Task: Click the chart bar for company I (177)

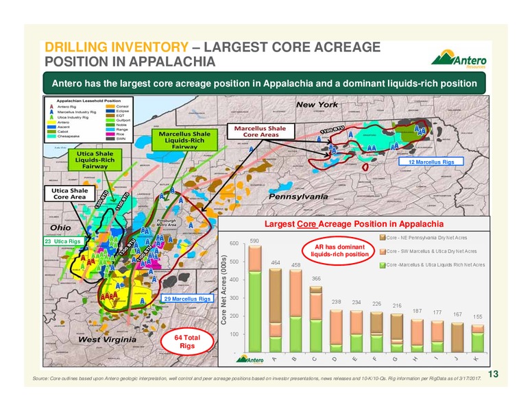Action: click(437, 336)
